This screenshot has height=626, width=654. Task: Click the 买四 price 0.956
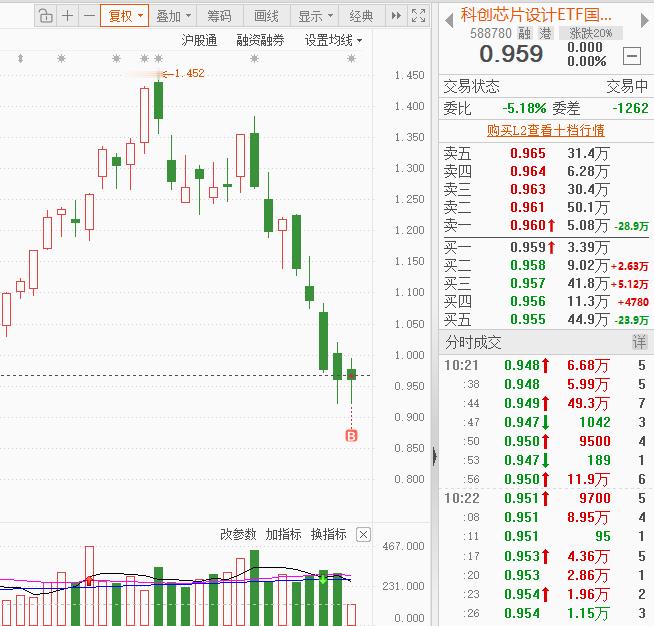pos(528,301)
